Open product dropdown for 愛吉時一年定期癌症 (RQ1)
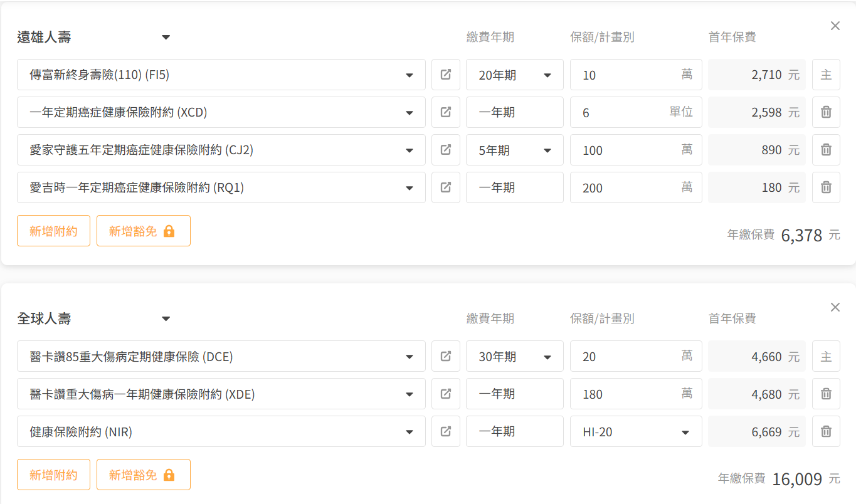The height and width of the screenshot is (504, 856). coord(221,187)
